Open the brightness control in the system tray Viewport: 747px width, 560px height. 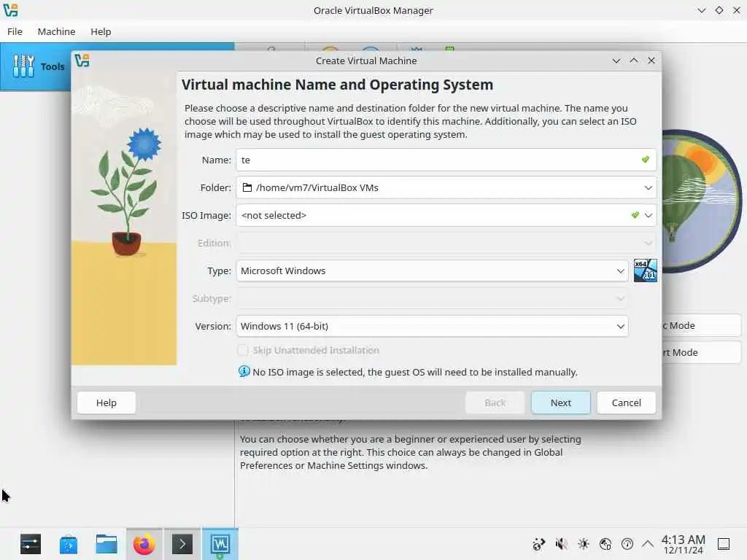pos(583,544)
